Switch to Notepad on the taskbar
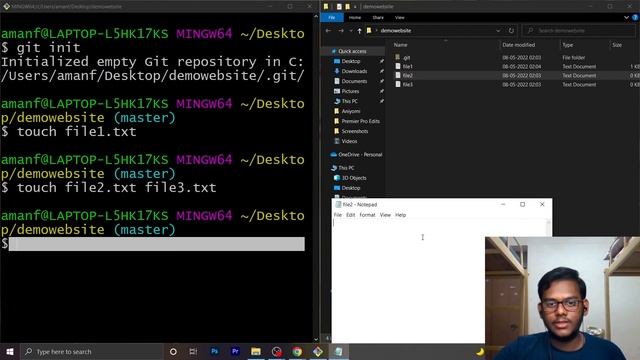640x360 pixels. (338, 351)
